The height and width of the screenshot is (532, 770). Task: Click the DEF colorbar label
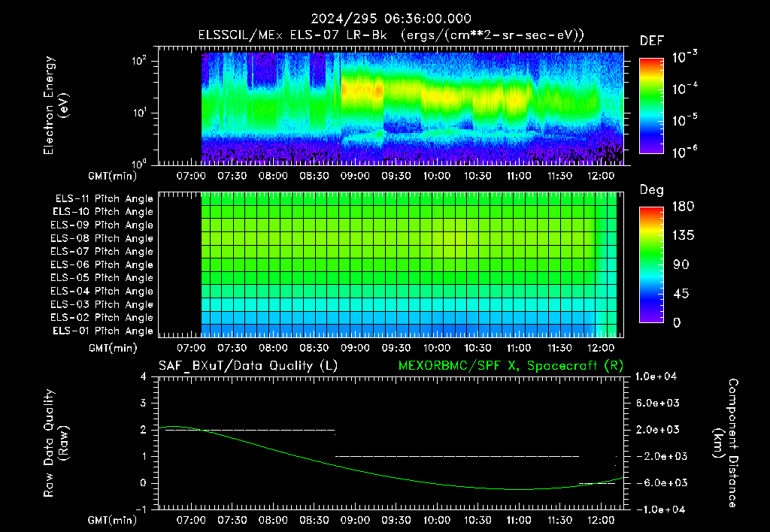[652, 41]
